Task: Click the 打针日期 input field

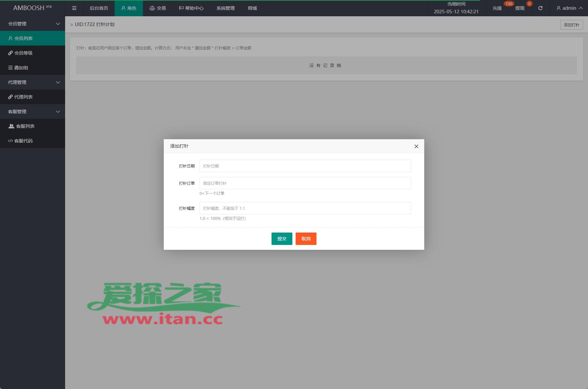Action: [305, 166]
